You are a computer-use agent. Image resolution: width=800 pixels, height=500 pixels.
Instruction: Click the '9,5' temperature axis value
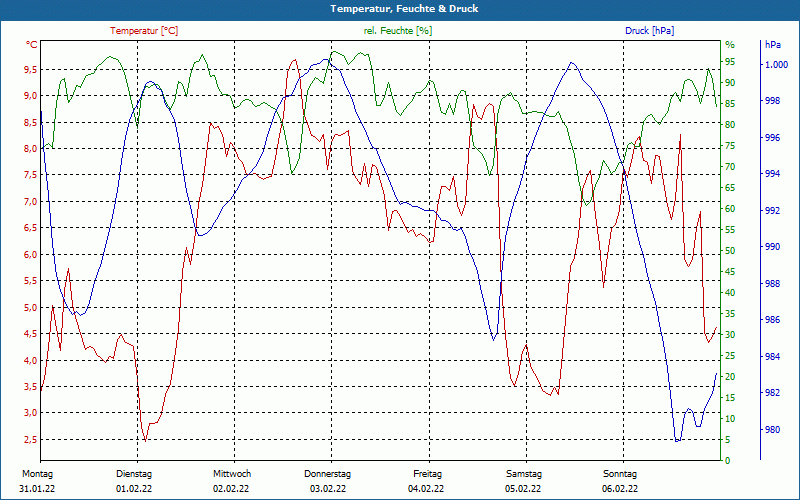(x=30, y=69)
